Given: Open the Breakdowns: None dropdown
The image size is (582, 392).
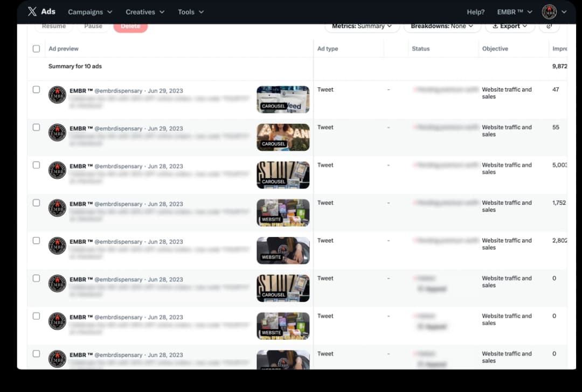Looking at the screenshot, I should point(442,26).
